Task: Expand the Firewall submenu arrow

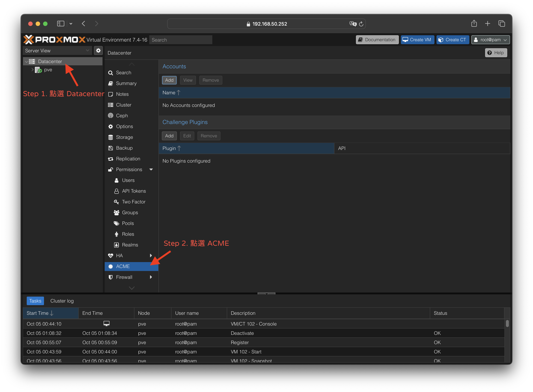Action: [x=151, y=277]
